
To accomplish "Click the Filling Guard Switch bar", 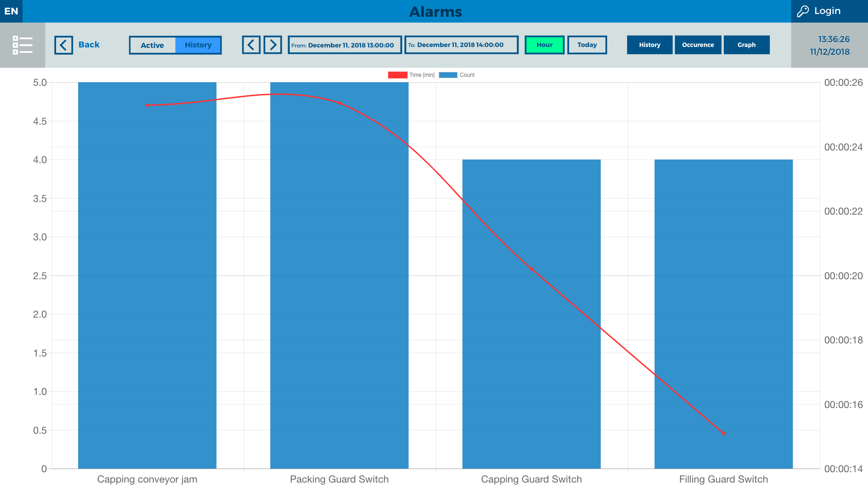I will [x=724, y=314].
